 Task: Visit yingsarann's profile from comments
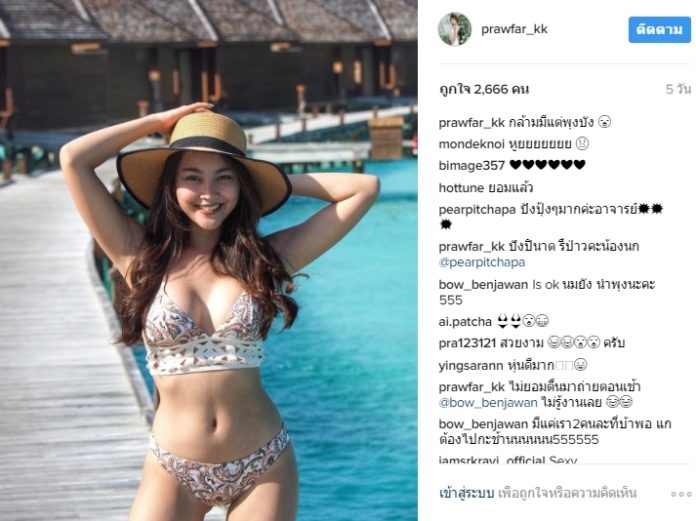coord(471,365)
